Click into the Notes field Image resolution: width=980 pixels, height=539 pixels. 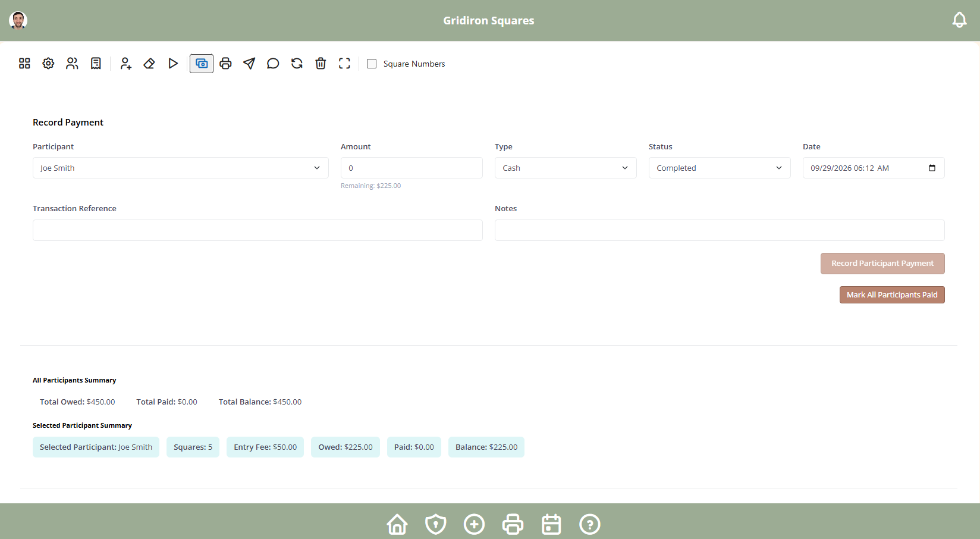720,230
